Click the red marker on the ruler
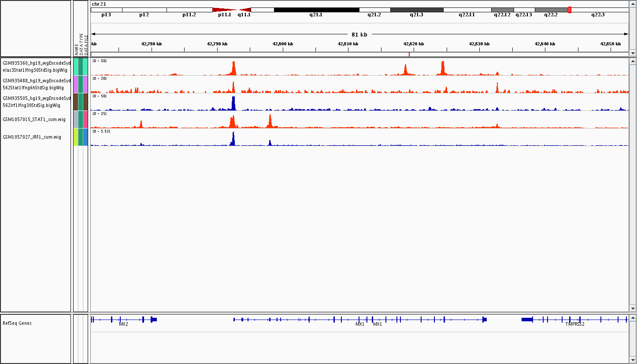 (x=409, y=54)
